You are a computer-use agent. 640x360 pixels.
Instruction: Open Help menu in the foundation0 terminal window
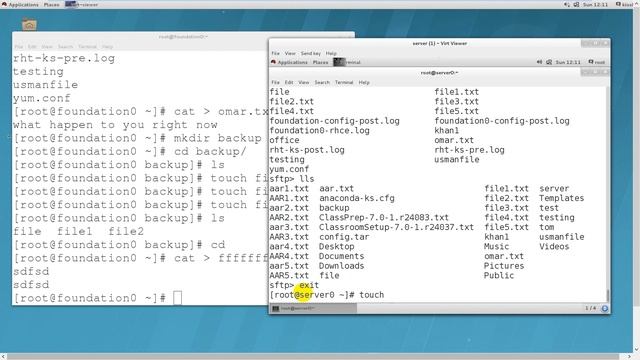tap(107, 47)
